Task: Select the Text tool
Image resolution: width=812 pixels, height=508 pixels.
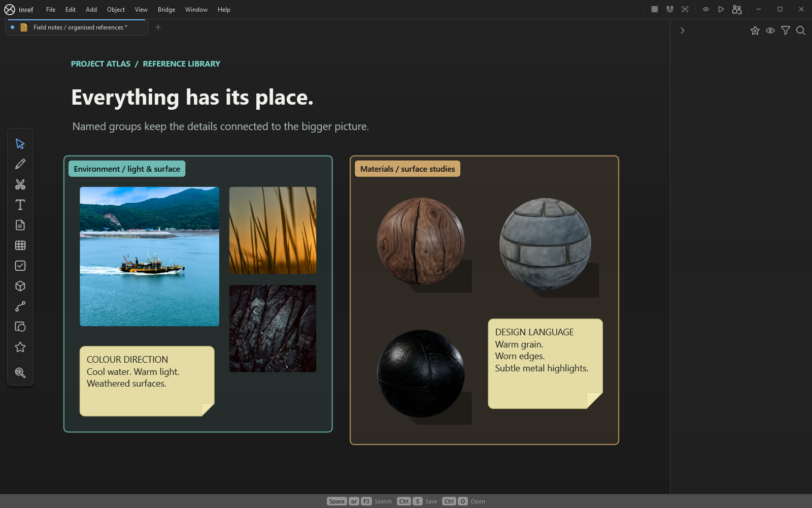Action: click(x=20, y=205)
